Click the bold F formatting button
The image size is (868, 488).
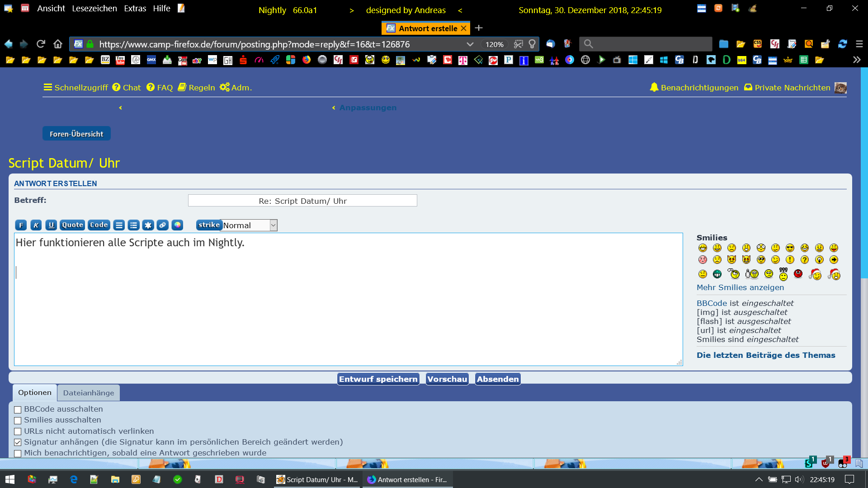[21, 225]
